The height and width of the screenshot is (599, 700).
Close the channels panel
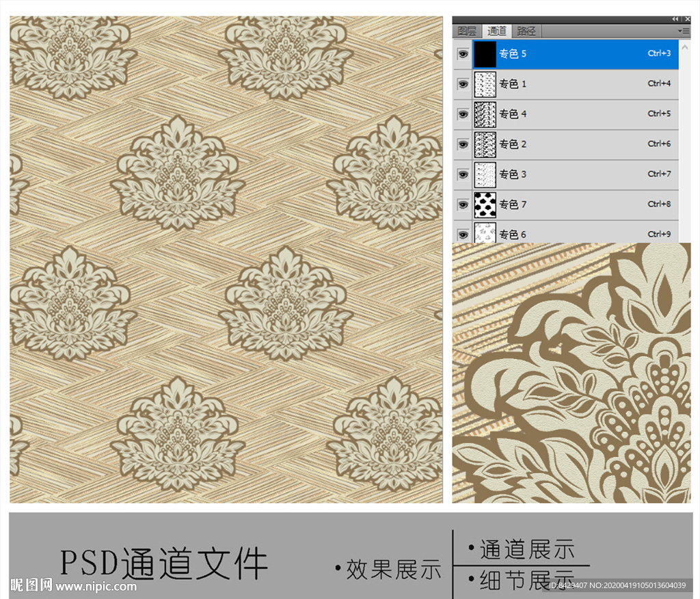coord(687,19)
